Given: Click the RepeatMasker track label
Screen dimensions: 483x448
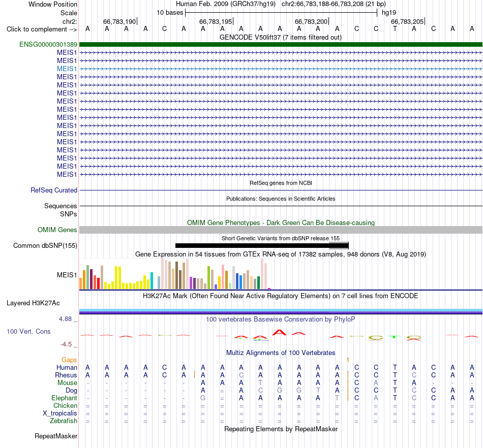Looking at the screenshot, I should pos(56,436).
